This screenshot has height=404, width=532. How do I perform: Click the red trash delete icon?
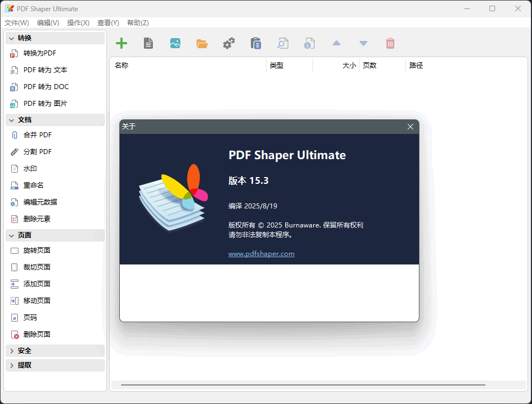(x=390, y=43)
